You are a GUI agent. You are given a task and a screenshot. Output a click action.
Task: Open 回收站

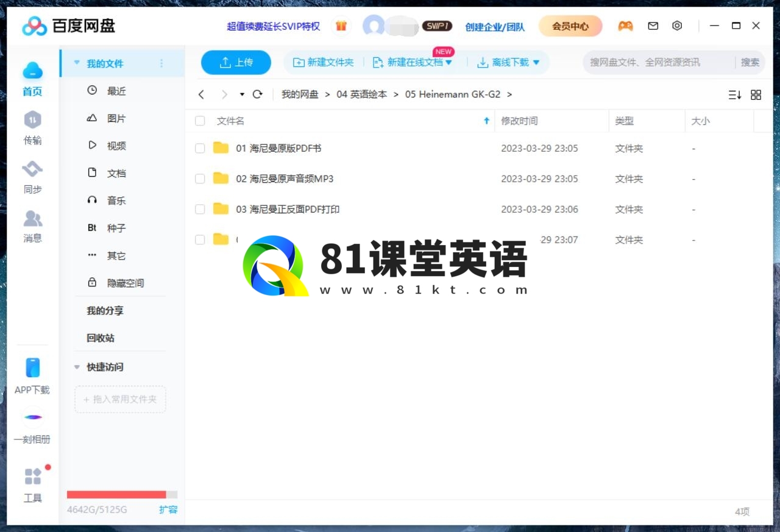click(x=101, y=338)
